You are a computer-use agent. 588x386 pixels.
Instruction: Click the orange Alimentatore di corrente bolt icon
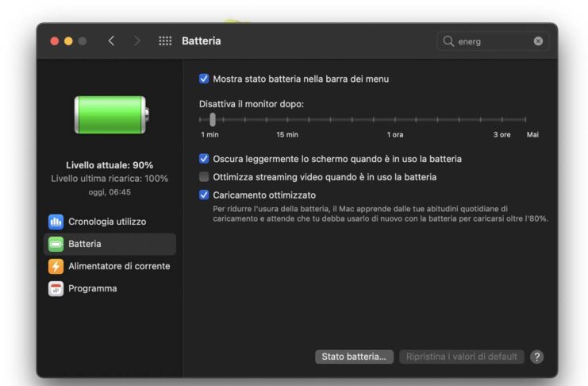pyautogui.click(x=56, y=266)
